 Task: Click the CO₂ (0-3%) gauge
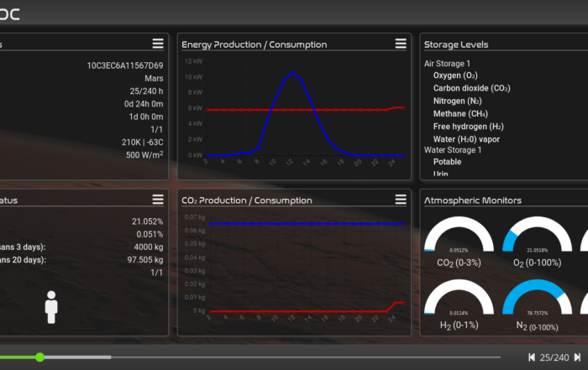458,242
